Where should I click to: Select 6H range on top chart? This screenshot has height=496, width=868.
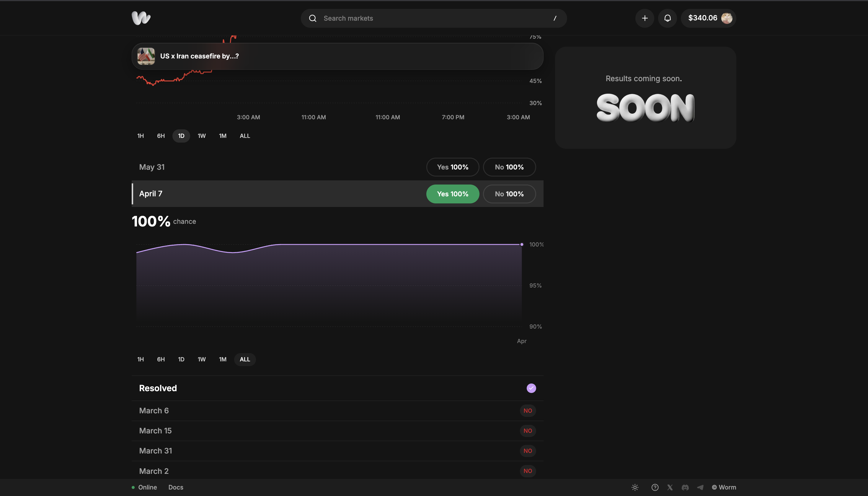coord(161,136)
